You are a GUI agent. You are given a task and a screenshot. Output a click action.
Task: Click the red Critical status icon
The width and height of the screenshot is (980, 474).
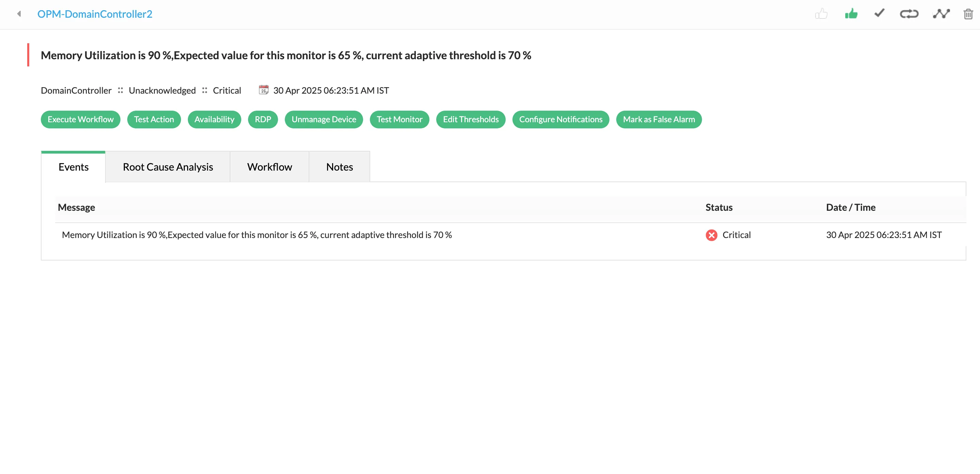(712, 235)
